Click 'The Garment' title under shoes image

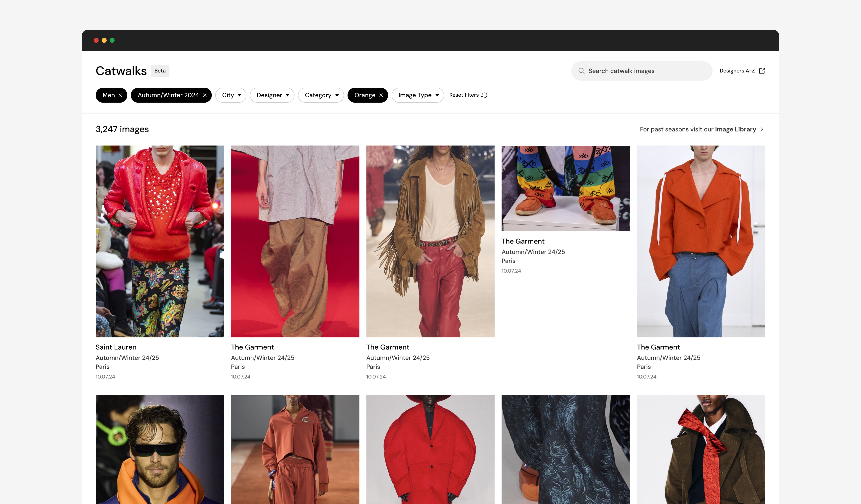523,241
